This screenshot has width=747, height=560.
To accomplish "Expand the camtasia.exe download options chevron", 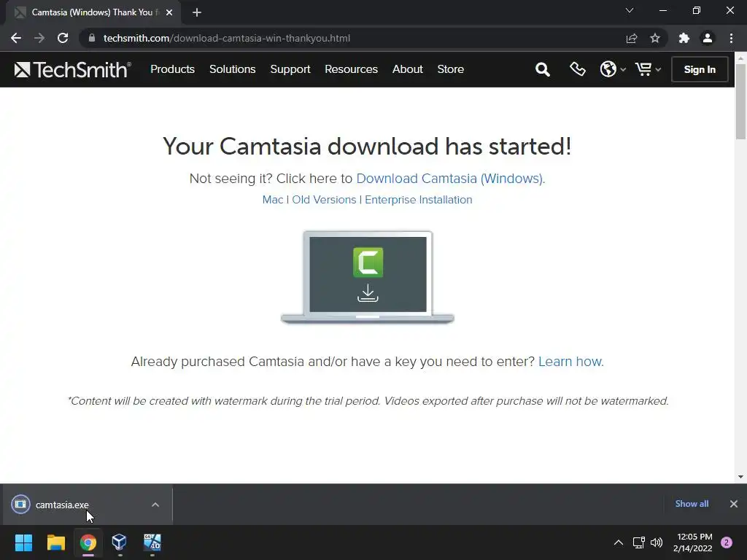I will [x=155, y=505].
